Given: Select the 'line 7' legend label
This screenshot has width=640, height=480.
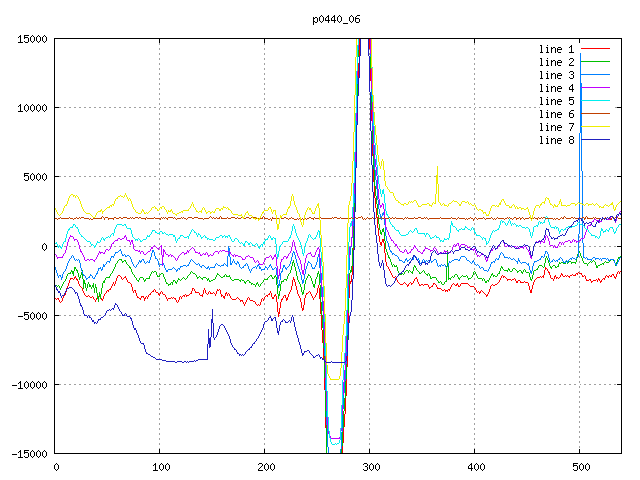Looking at the screenshot, I should [557, 127].
